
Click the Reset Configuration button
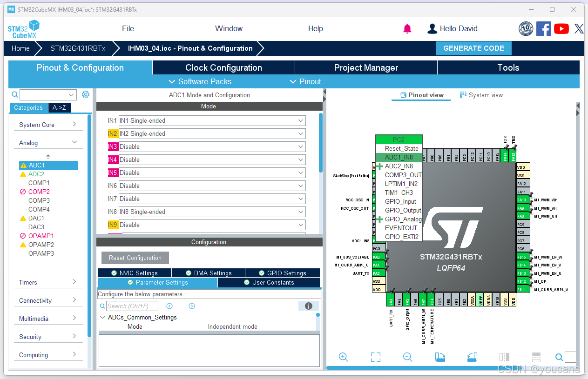135,258
